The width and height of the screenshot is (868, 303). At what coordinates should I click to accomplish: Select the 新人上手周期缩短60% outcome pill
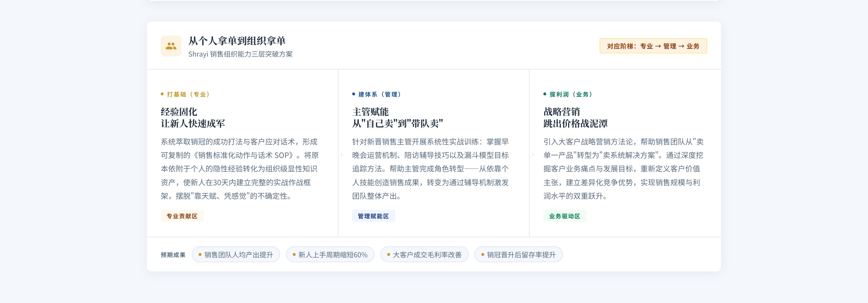tap(330, 255)
